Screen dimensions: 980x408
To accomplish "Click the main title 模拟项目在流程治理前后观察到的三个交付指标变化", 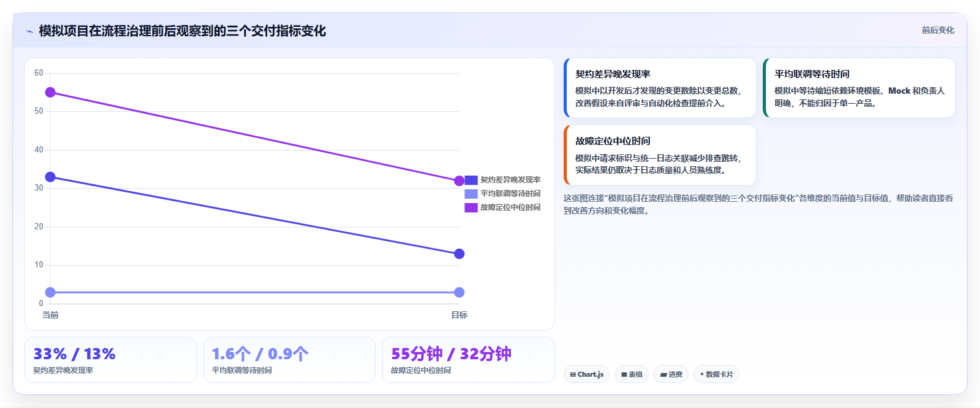I will tap(182, 31).
